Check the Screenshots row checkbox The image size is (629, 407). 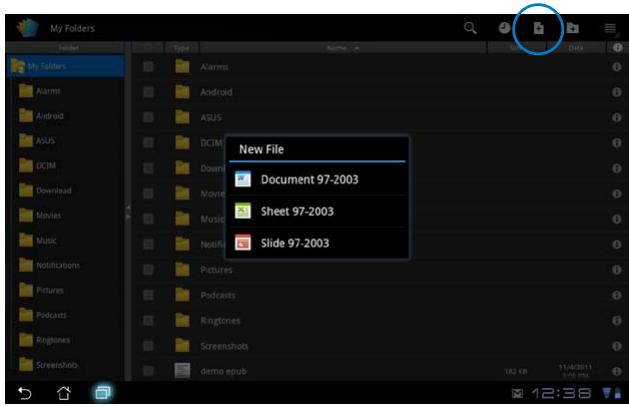[148, 346]
